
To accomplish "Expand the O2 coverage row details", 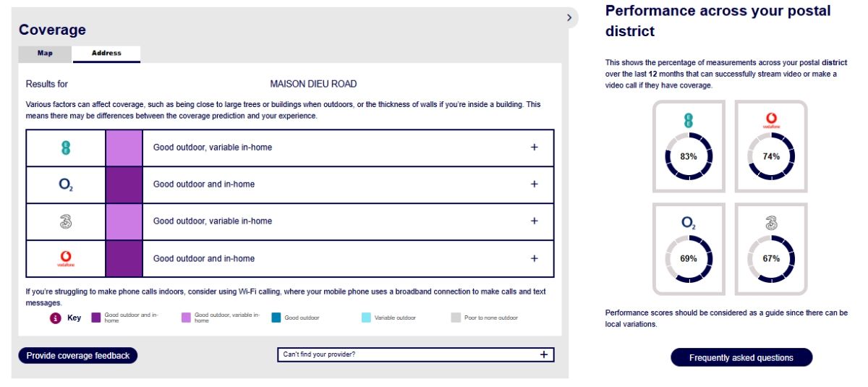I will pyautogui.click(x=535, y=184).
